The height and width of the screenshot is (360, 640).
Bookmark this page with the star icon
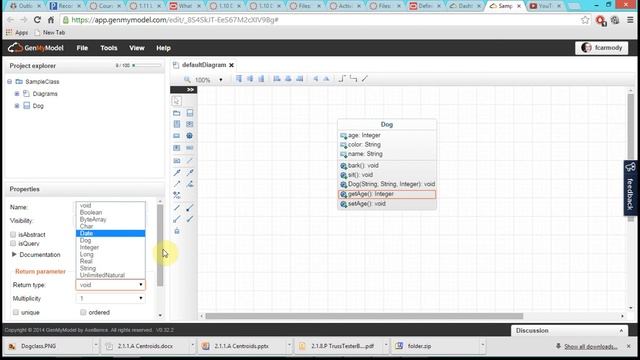[x=585, y=20]
